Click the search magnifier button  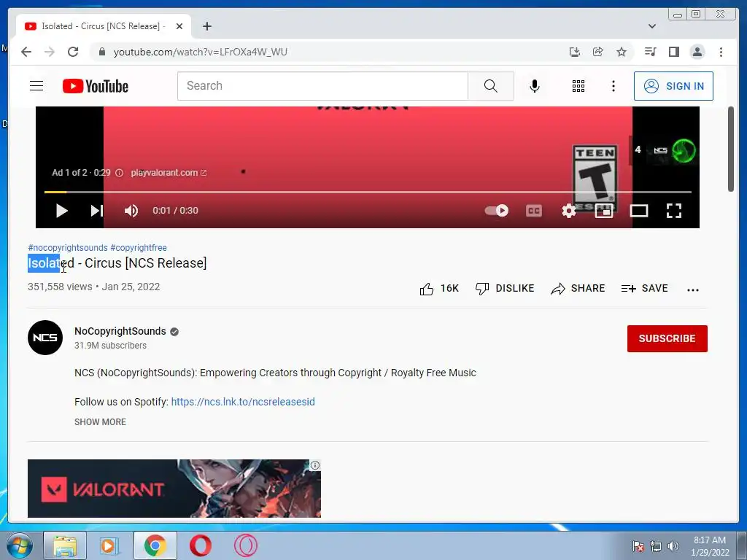(491, 86)
